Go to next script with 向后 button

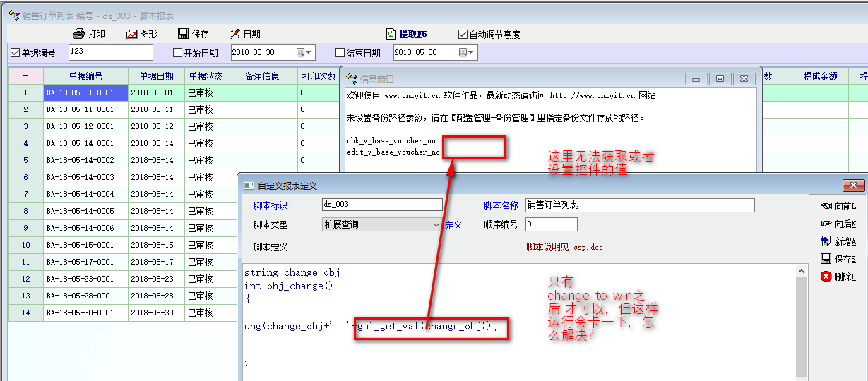click(826, 224)
